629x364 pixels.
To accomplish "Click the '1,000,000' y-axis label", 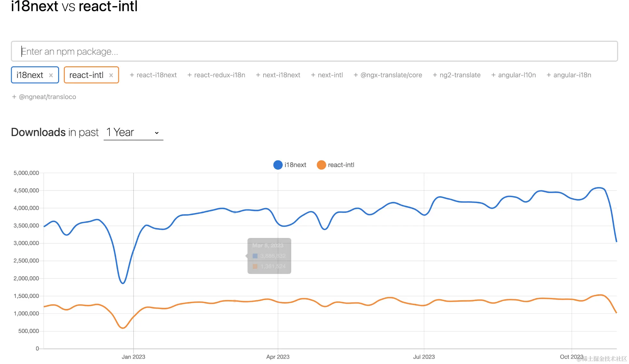I will point(26,313).
